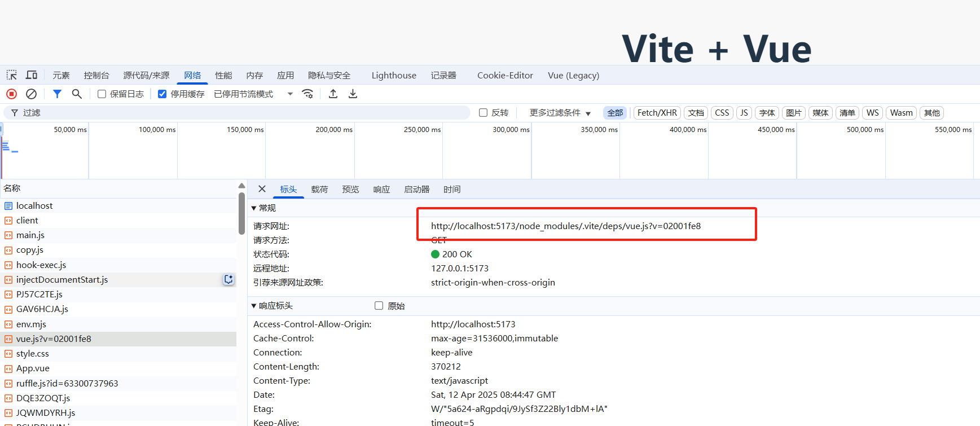Select the 标头 headers tab

pyautogui.click(x=288, y=190)
